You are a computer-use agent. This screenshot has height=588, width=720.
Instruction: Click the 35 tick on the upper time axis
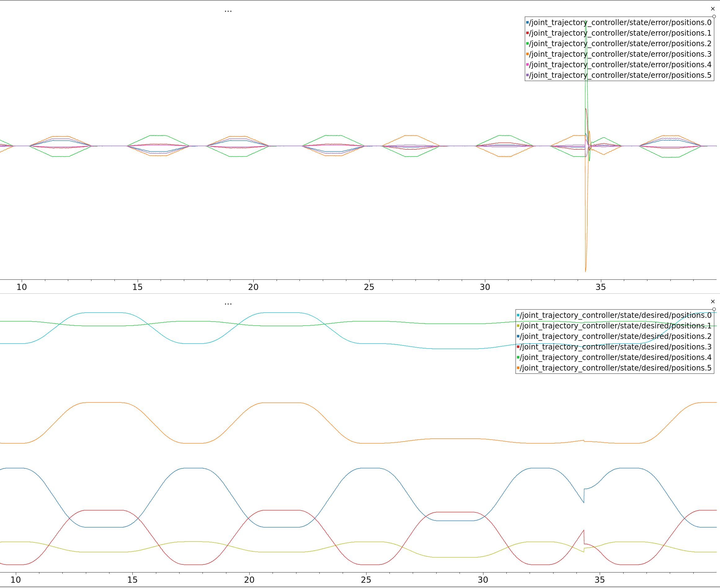[601, 287]
